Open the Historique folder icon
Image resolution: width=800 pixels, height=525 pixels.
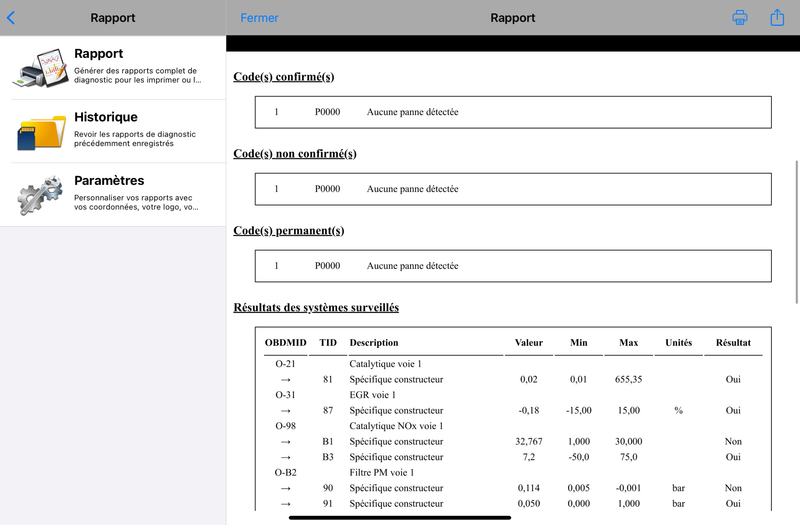[x=41, y=132]
